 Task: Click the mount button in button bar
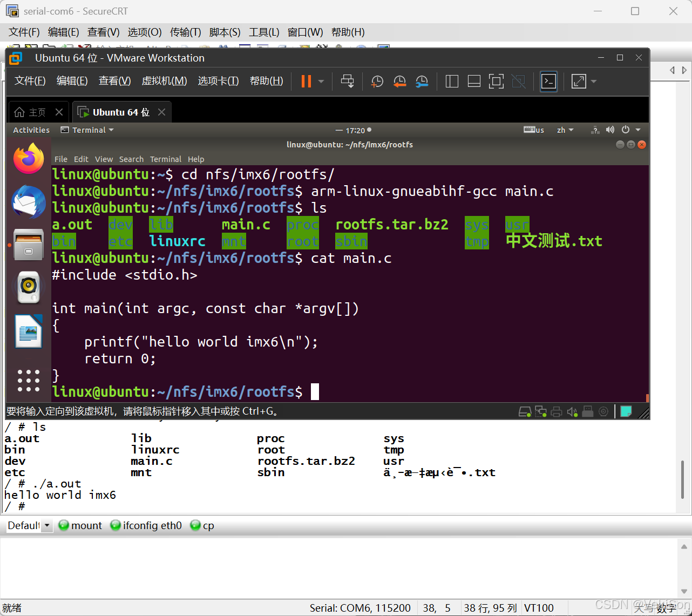80,525
